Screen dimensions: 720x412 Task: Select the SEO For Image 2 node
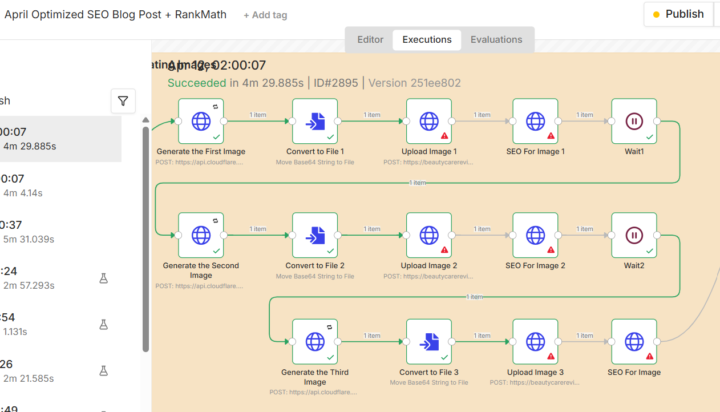point(535,235)
